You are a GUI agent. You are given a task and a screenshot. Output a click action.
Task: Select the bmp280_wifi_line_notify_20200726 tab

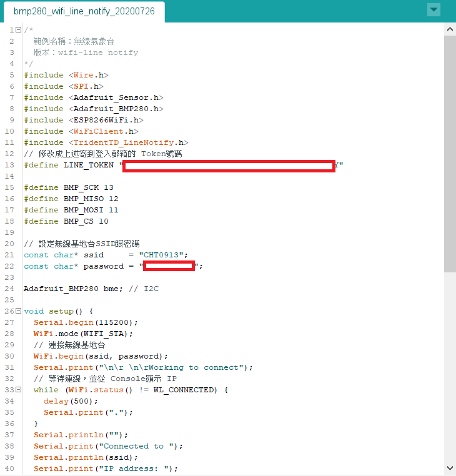click(x=84, y=12)
